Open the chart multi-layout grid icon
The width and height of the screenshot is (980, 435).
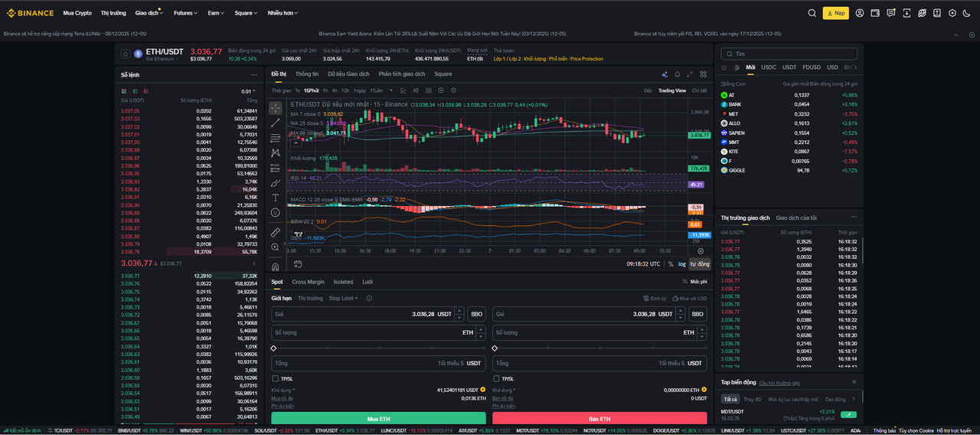[x=703, y=74]
